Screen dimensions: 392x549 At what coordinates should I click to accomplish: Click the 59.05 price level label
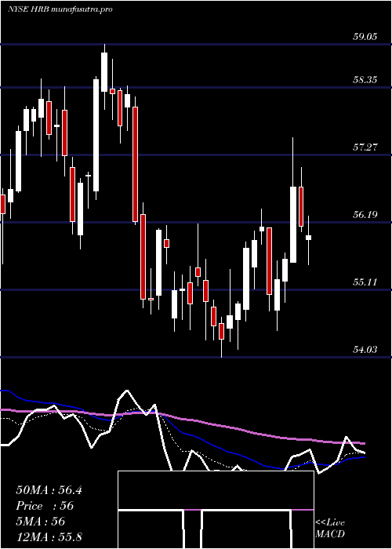coord(365,36)
